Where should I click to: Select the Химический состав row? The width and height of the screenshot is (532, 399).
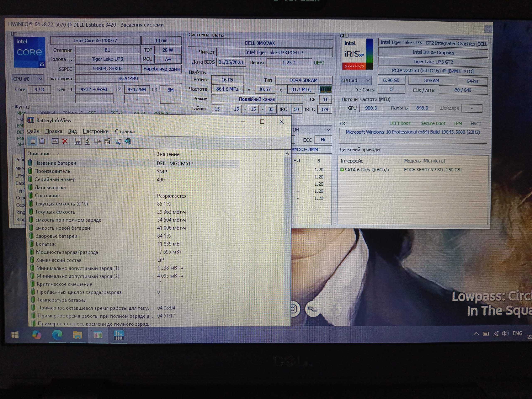pos(133,260)
